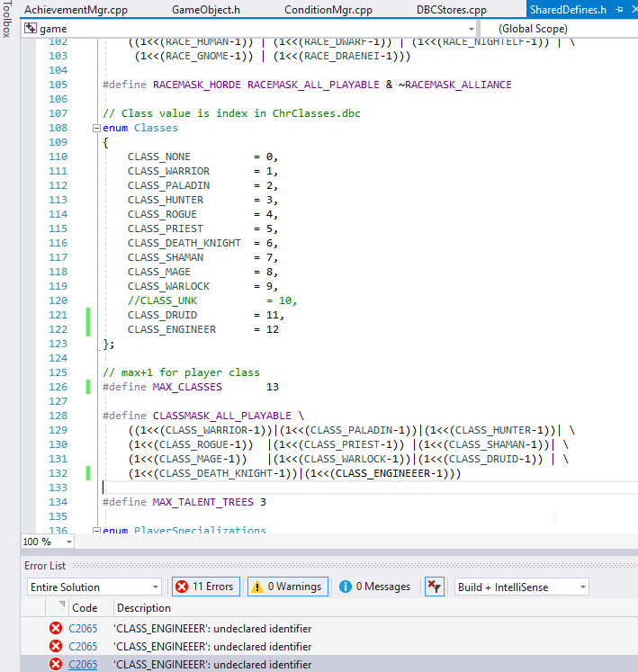The image size is (638, 672).
Task: Click the CLASSMASK_ALL_PLAYABLE macro name
Action: [221, 416]
